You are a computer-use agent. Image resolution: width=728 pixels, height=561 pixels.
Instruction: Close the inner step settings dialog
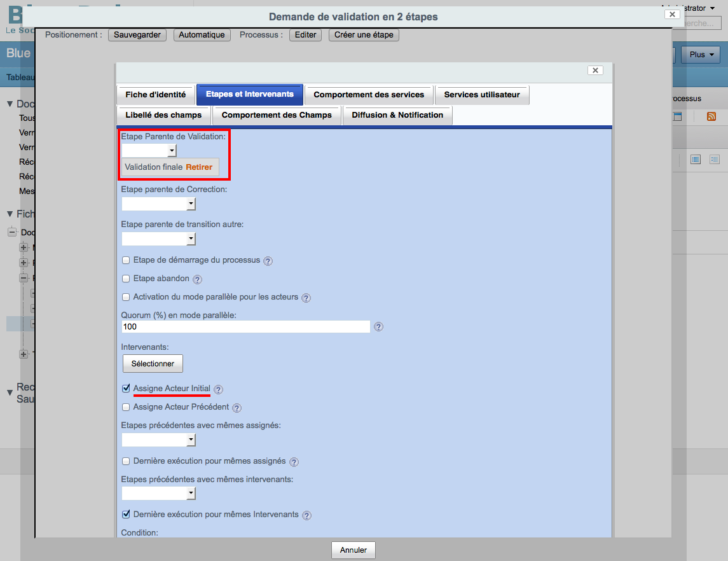click(x=595, y=71)
